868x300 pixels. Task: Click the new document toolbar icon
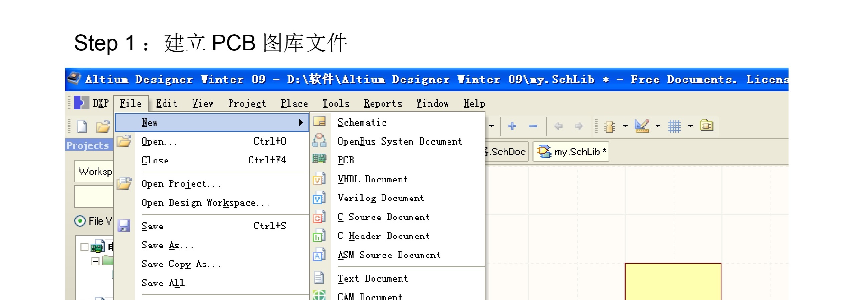pyautogui.click(x=82, y=126)
